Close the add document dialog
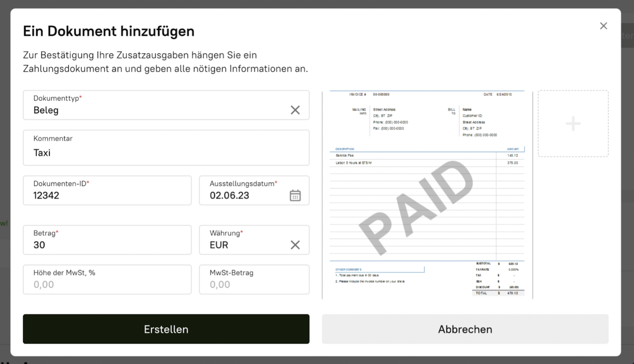 [603, 26]
